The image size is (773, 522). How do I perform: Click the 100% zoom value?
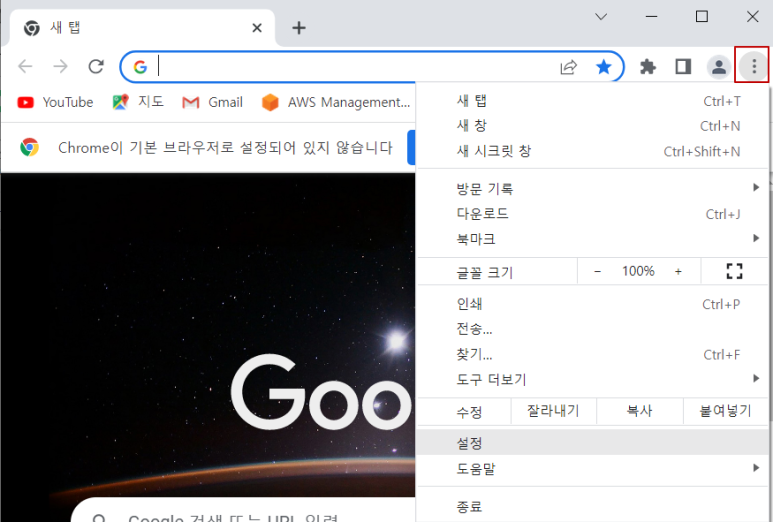tap(638, 271)
